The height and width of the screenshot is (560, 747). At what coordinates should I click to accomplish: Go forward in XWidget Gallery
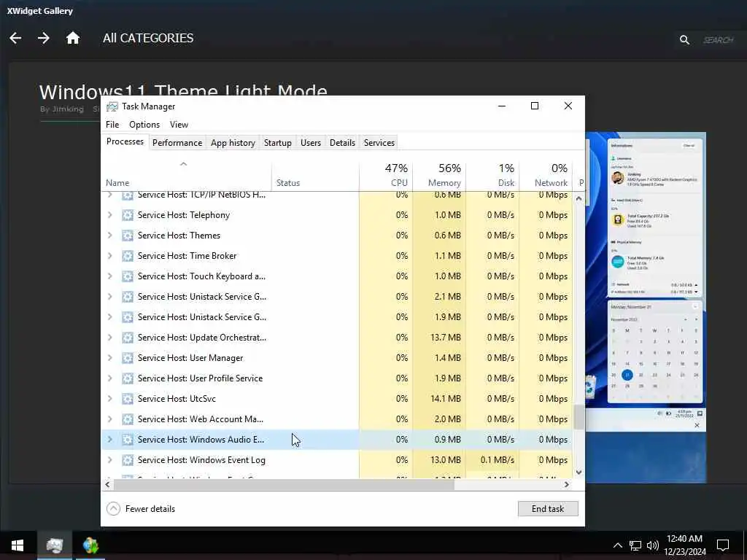43,38
